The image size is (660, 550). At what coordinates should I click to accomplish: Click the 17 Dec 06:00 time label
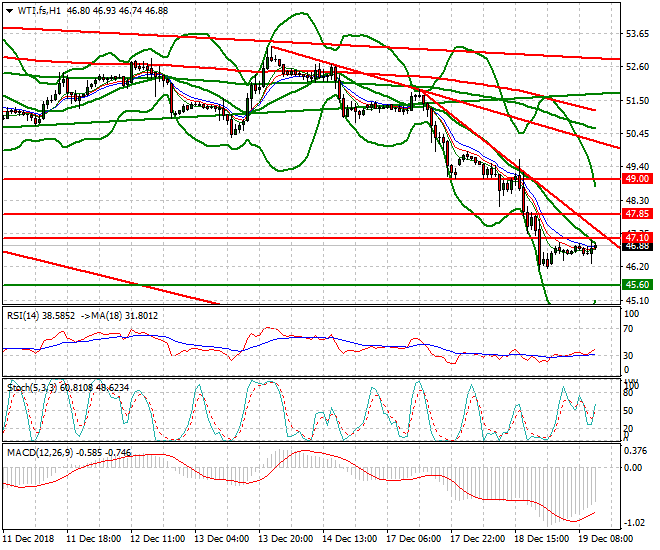(414, 539)
